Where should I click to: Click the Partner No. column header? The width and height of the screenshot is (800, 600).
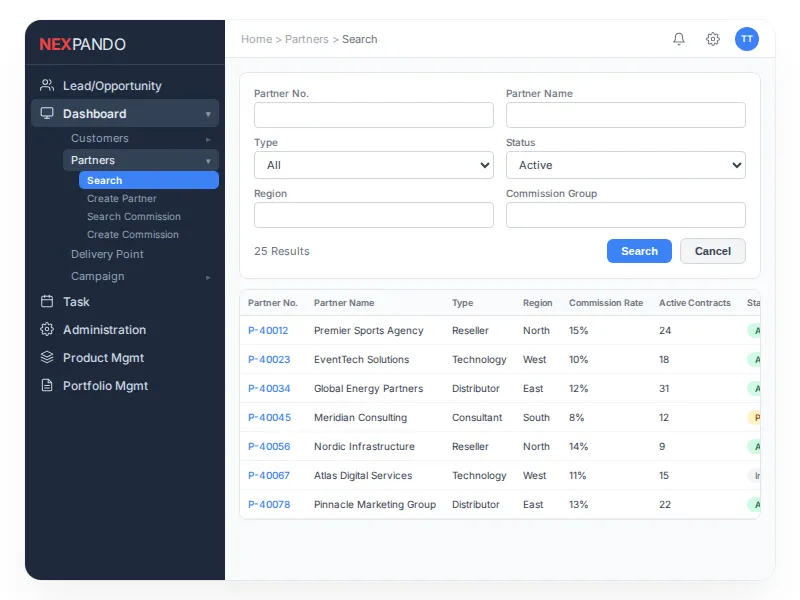(272, 303)
